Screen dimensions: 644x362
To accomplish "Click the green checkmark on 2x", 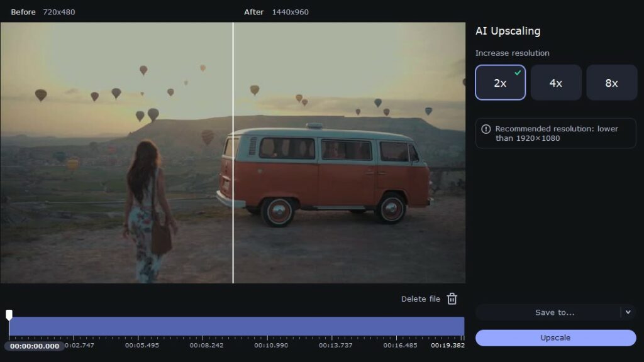I will point(518,72).
